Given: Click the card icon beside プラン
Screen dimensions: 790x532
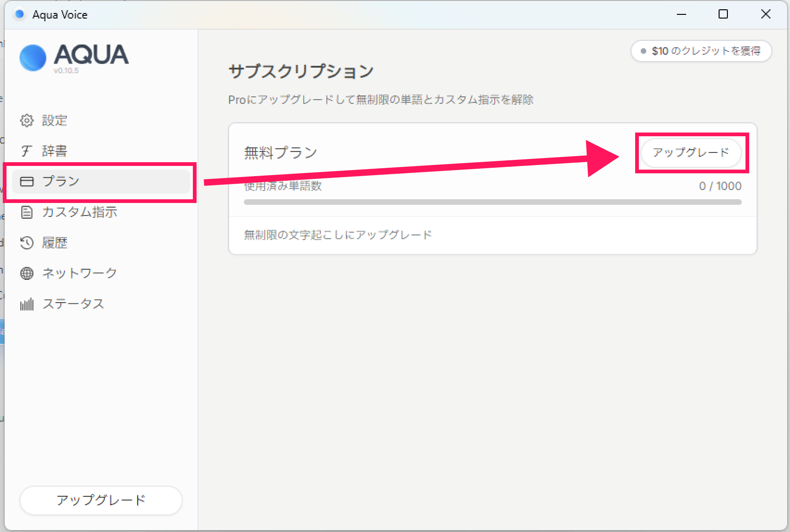Looking at the screenshot, I should pyautogui.click(x=27, y=182).
